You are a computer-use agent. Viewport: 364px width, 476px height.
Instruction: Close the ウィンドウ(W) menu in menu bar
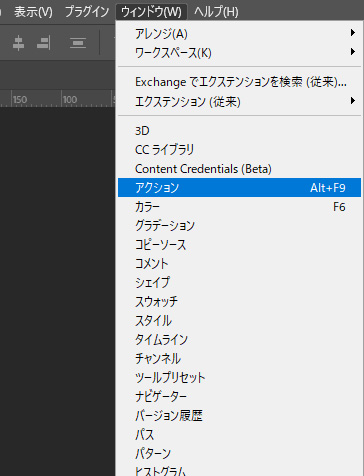pos(151,12)
